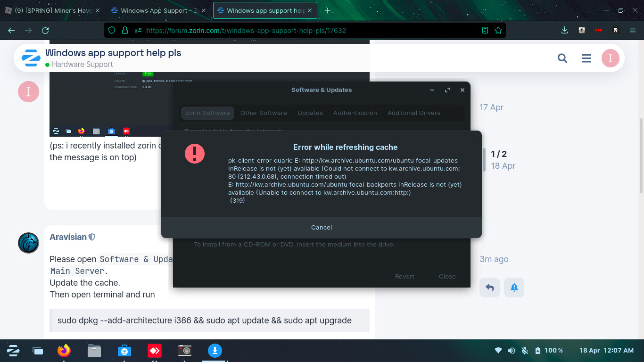Click Close button in Software & Updates

[x=447, y=277]
